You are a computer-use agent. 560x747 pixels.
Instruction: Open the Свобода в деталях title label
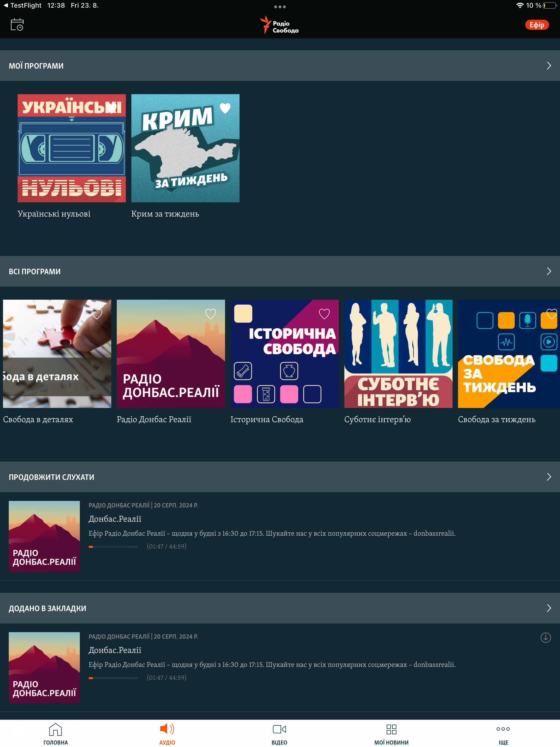38,419
